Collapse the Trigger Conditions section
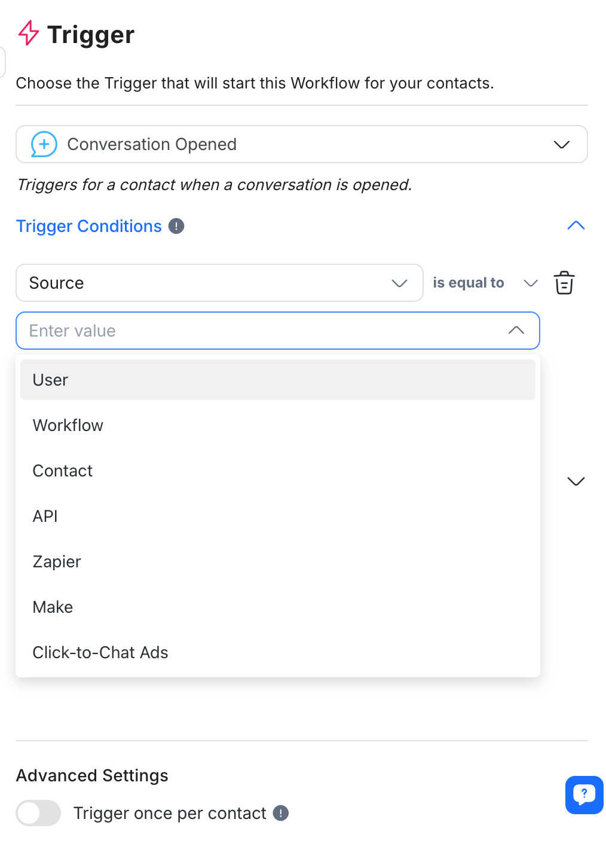 coord(576,226)
